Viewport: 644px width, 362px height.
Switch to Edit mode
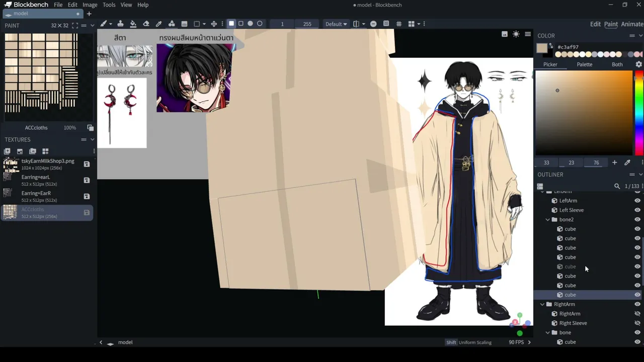click(x=595, y=24)
